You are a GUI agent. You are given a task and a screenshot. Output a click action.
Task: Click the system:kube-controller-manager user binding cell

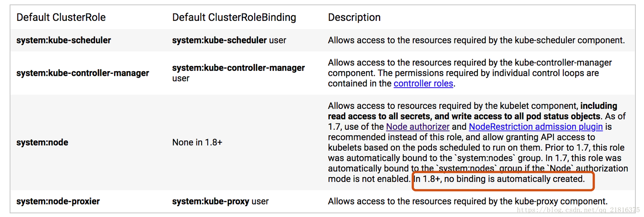pyautogui.click(x=239, y=73)
